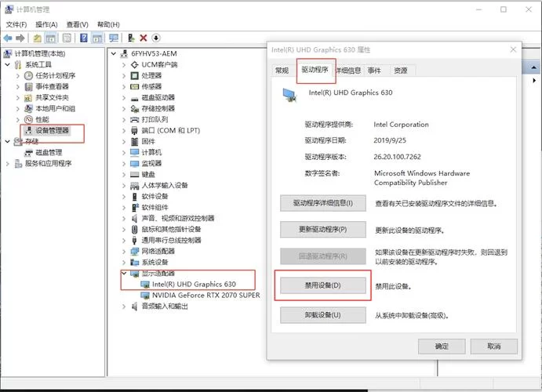This screenshot has height=392, width=542.
Task: Click the Help question mark toolbar icon
Action: pos(84,38)
